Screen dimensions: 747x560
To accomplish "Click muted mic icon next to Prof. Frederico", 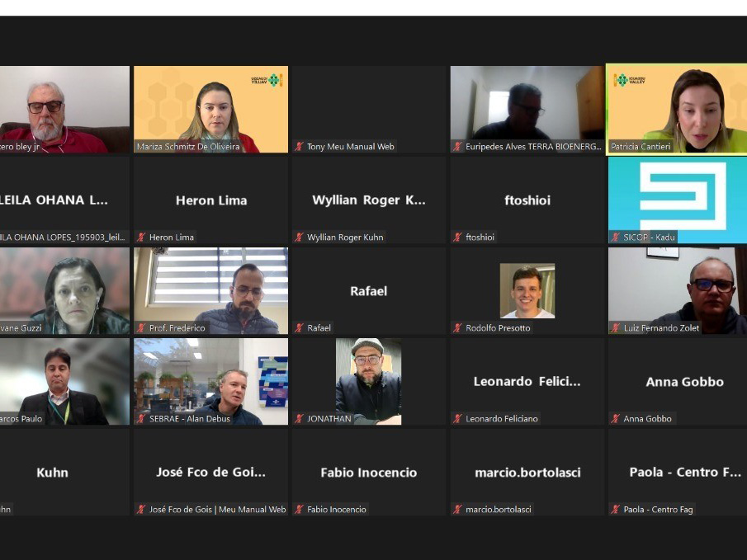I will (141, 328).
